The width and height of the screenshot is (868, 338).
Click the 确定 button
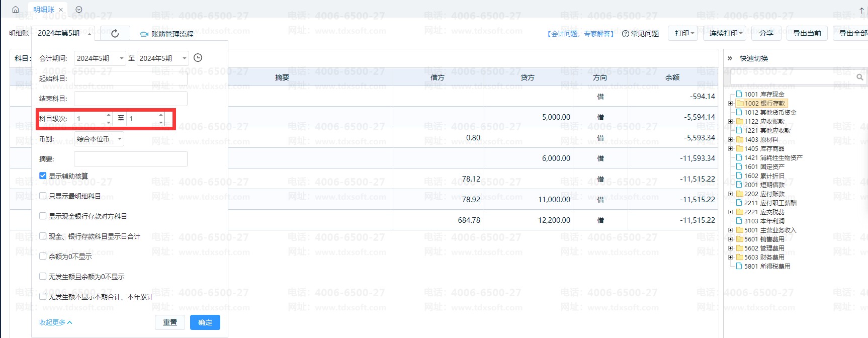(x=205, y=322)
